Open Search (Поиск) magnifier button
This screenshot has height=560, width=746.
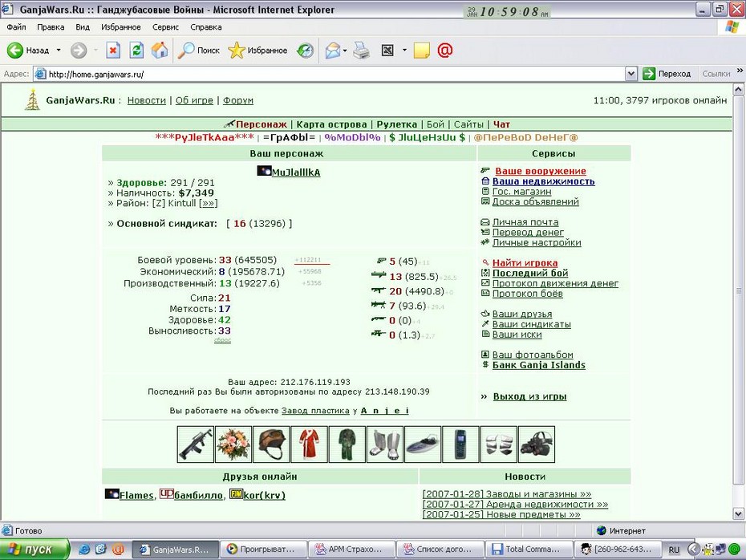(198, 50)
